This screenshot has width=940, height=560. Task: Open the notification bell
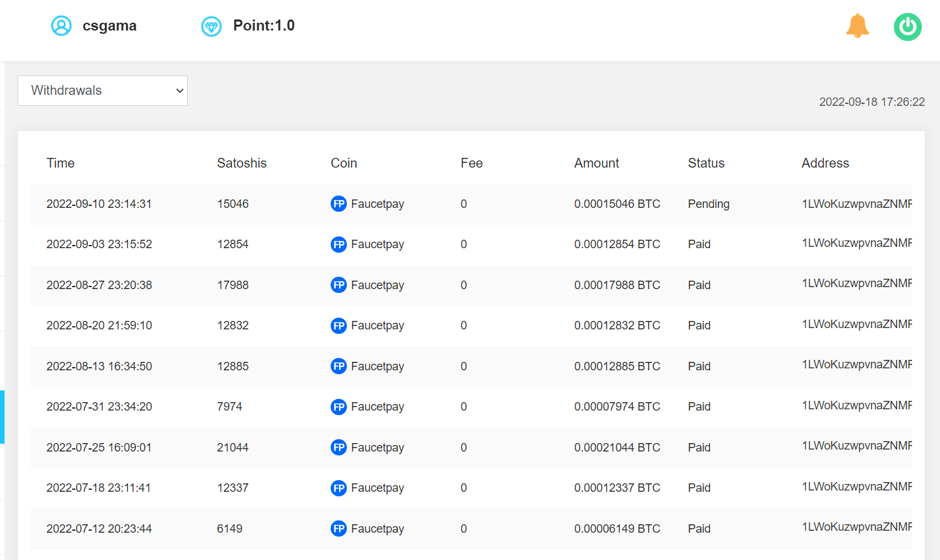tap(857, 26)
